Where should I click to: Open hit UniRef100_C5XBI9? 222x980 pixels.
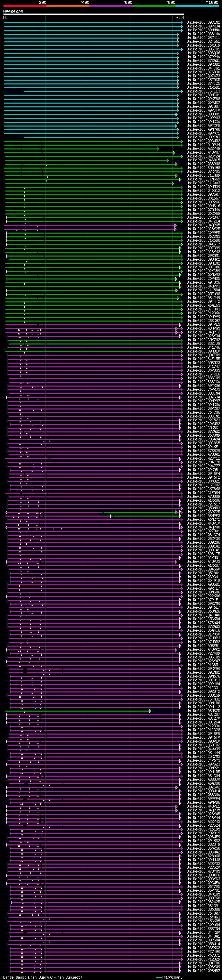(203, 45)
